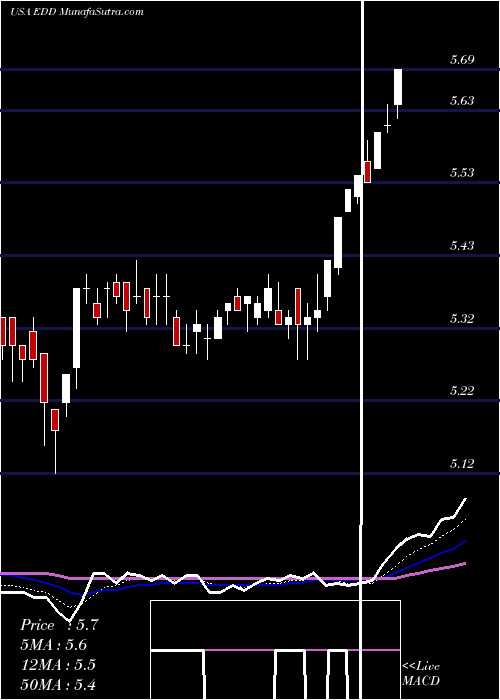Click the USA EDD MunafaSutra.com title text
The width and height of the screenshot is (500, 700).
pos(77,12)
